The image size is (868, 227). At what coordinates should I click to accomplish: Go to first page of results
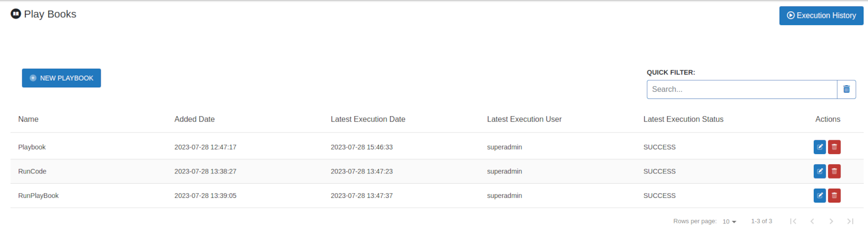click(793, 221)
